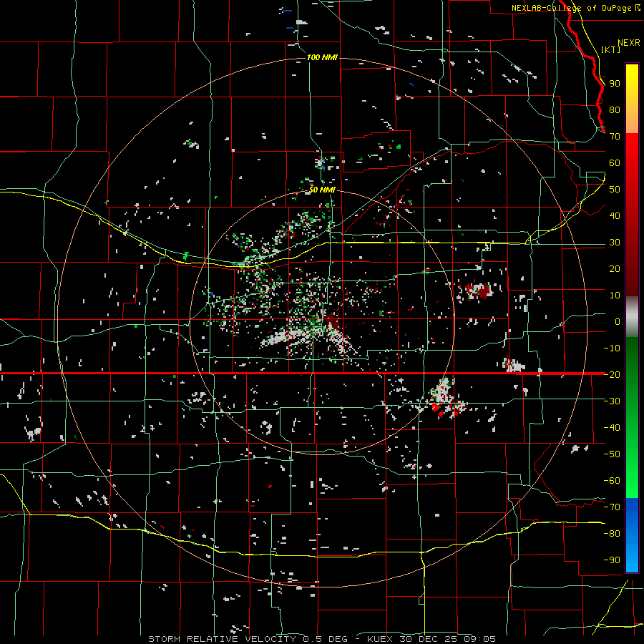This screenshot has height=644, width=644.
Task: Click the "NEXR" label above the scale
Action: tap(629, 43)
